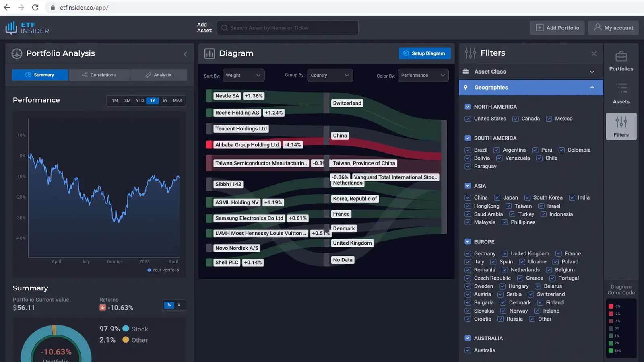The image size is (644, 362).
Task: Select the YTD performance range
Action: pos(140,101)
